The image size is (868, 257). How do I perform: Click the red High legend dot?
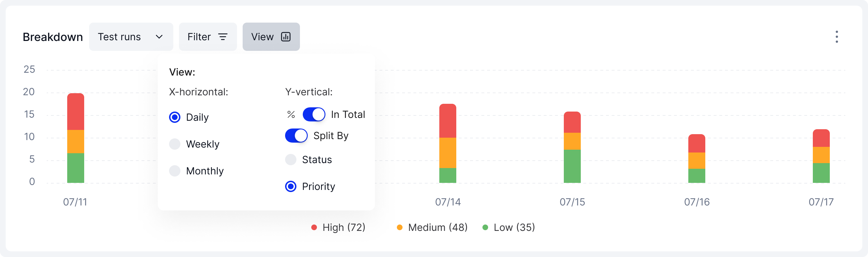tap(314, 228)
